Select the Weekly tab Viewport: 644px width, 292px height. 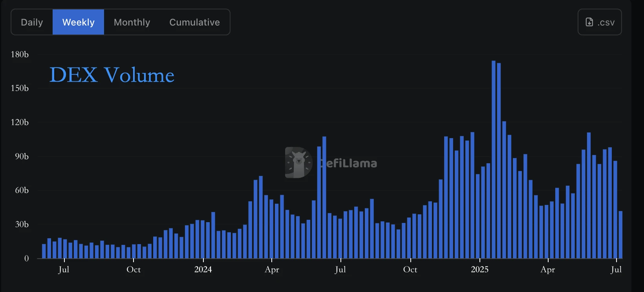(78, 22)
